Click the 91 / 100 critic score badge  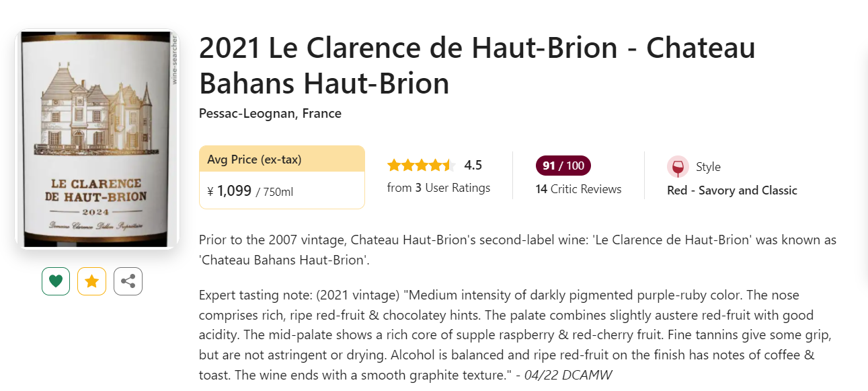tap(563, 166)
